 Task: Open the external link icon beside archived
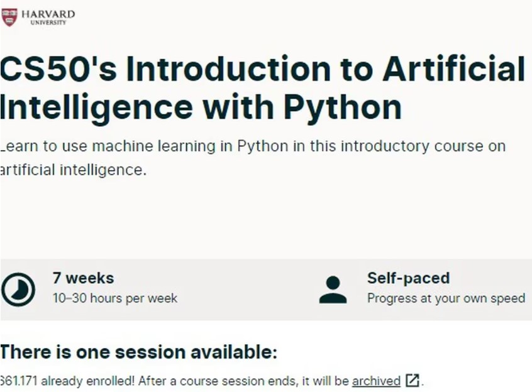coord(413,380)
